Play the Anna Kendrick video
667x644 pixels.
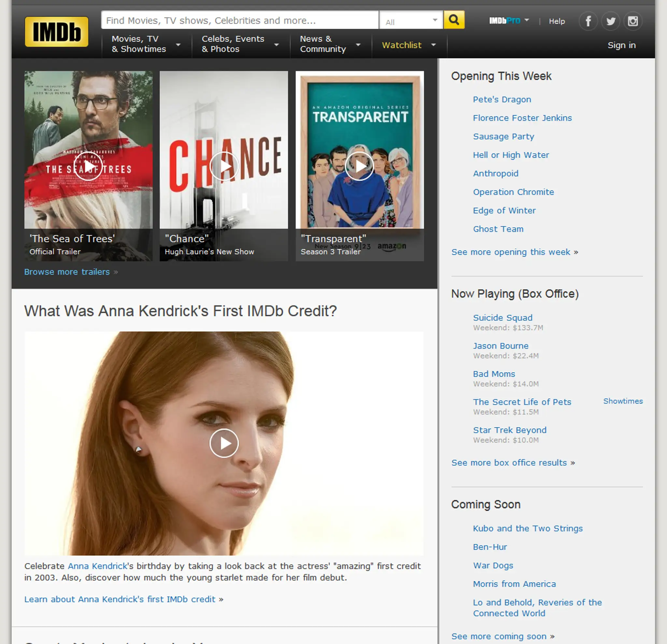pyautogui.click(x=224, y=443)
